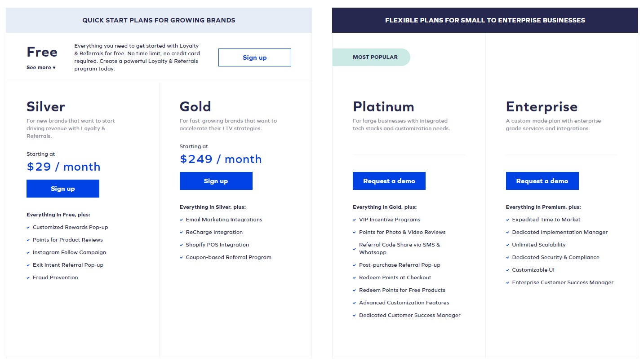644x361 pixels.
Task: Click checkmark beside Unlimited Scalability
Action: point(508,245)
